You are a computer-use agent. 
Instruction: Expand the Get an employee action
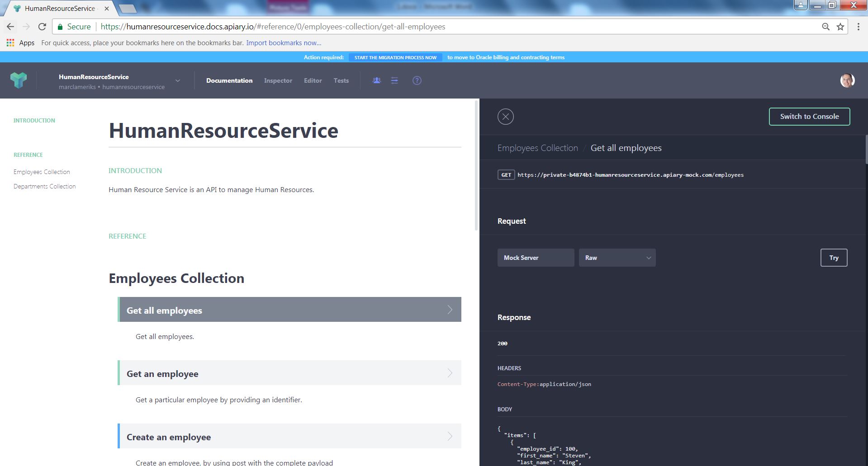(289, 373)
